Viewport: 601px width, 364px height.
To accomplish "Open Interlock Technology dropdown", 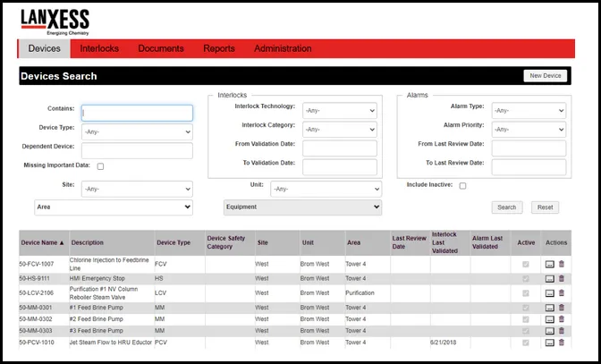I will [x=340, y=110].
